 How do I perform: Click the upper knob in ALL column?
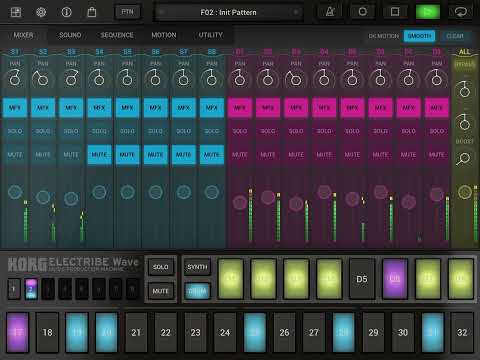point(464,90)
